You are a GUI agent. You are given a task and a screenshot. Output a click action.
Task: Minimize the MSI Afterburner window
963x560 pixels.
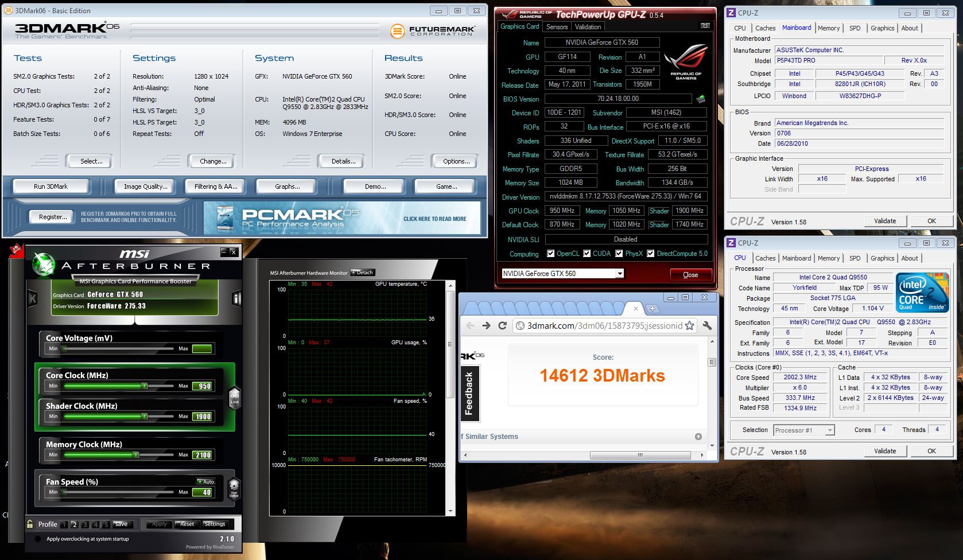tap(224, 252)
